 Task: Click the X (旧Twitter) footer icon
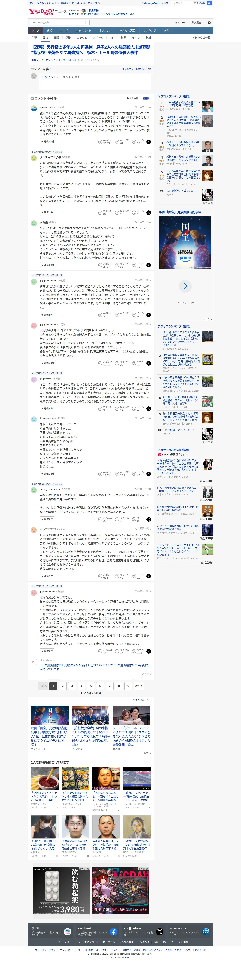[160, 932]
